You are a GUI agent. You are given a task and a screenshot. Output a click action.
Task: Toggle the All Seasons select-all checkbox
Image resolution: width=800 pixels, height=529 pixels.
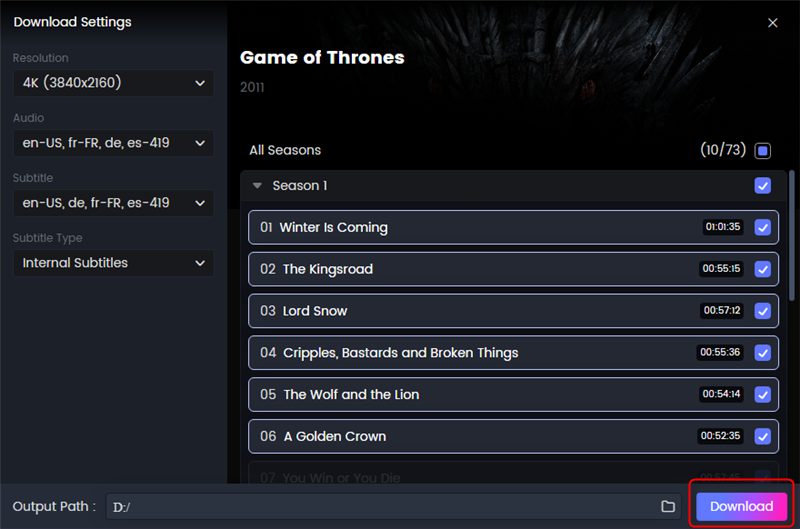(763, 150)
